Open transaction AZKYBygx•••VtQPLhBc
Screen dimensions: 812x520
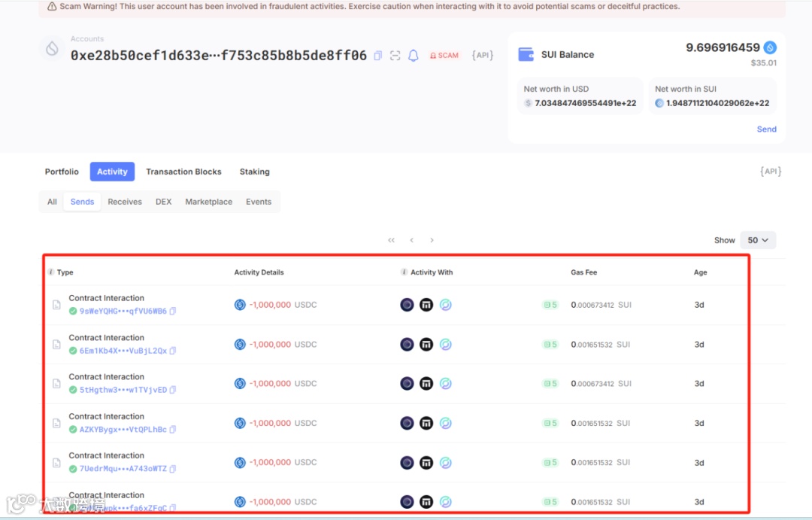pyautogui.click(x=123, y=429)
